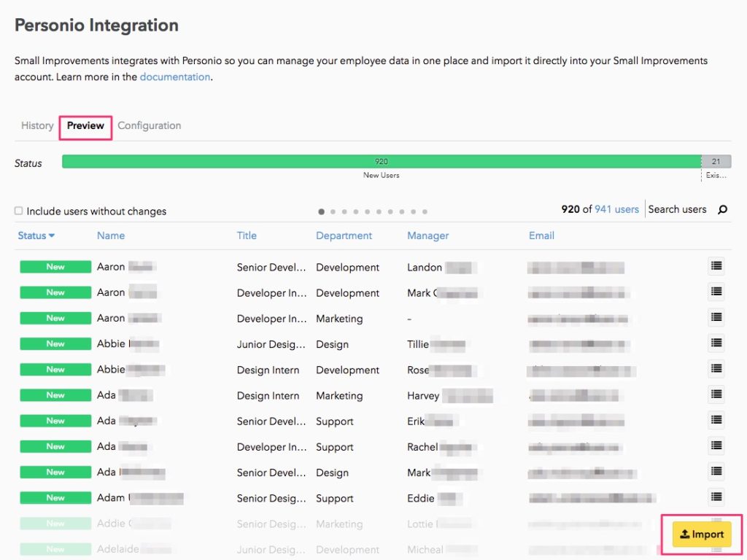The height and width of the screenshot is (560, 747).
Task: Switch to the Configuration tab
Action: tap(149, 125)
